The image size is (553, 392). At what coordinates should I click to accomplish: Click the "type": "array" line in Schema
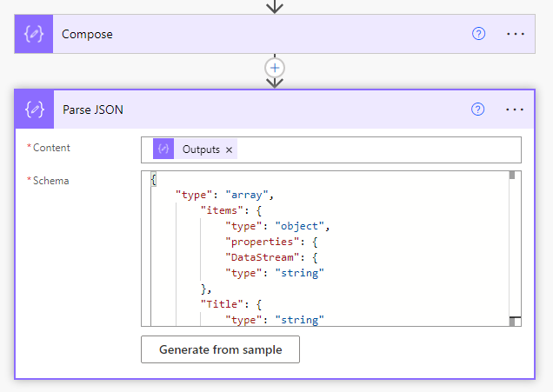click(x=224, y=195)
